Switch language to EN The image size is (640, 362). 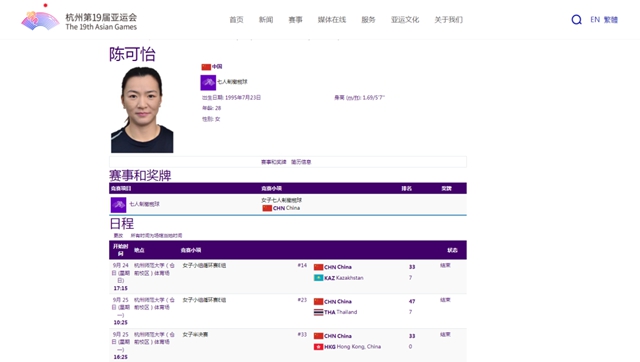pyautogui.click(x=595, y=20)
